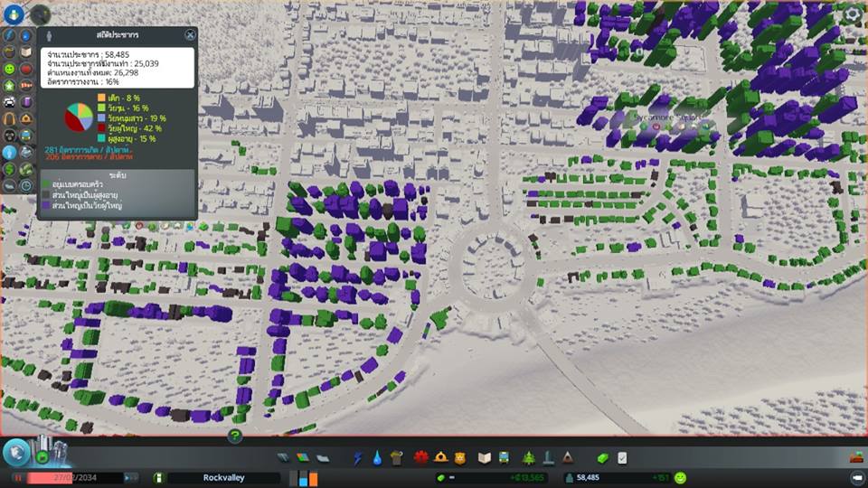The height and width of the screenshot is (488, 868).
Task: Click the money balance display
Action: click(x=491, y=477)
